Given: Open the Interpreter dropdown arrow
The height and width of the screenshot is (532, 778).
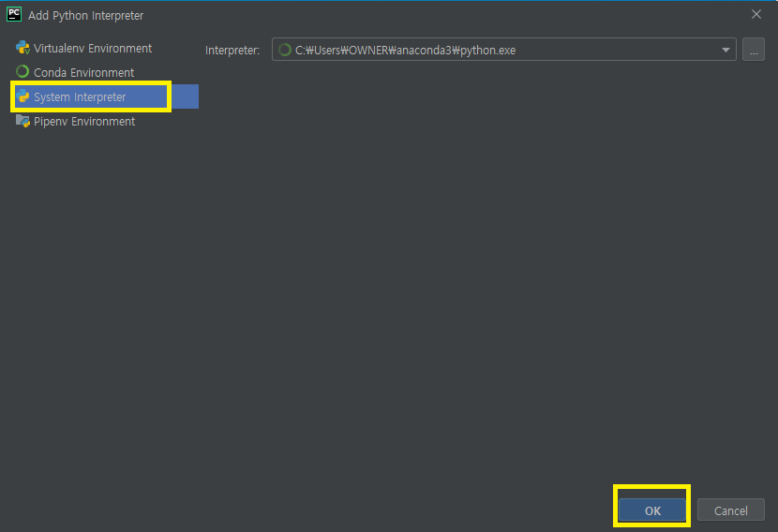Looking at the screenshot, I should 726,50.
